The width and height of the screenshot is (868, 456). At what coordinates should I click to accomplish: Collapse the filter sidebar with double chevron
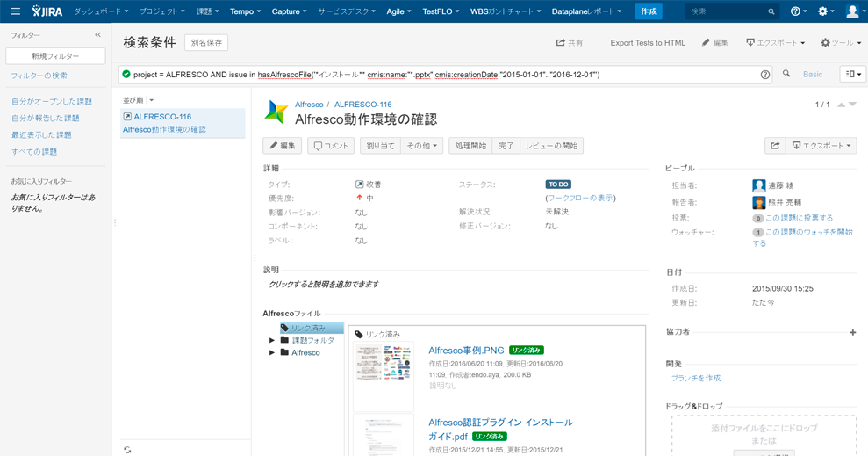pyautogui.click(x=98, y=35)
